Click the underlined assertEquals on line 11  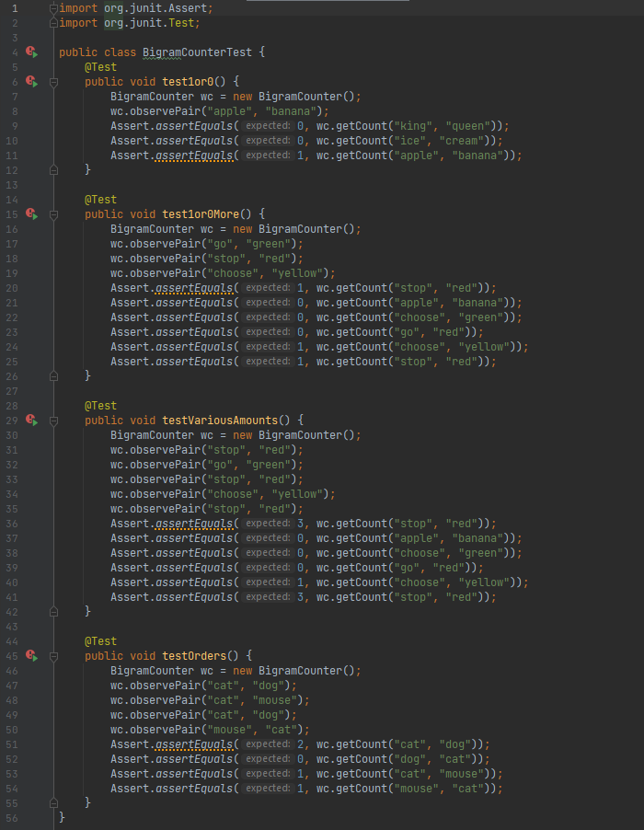point(194,156)
